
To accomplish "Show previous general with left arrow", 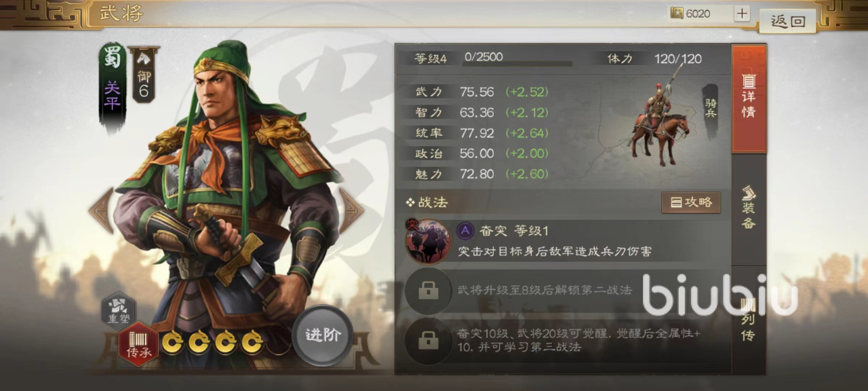I will (x=101, y=211).
